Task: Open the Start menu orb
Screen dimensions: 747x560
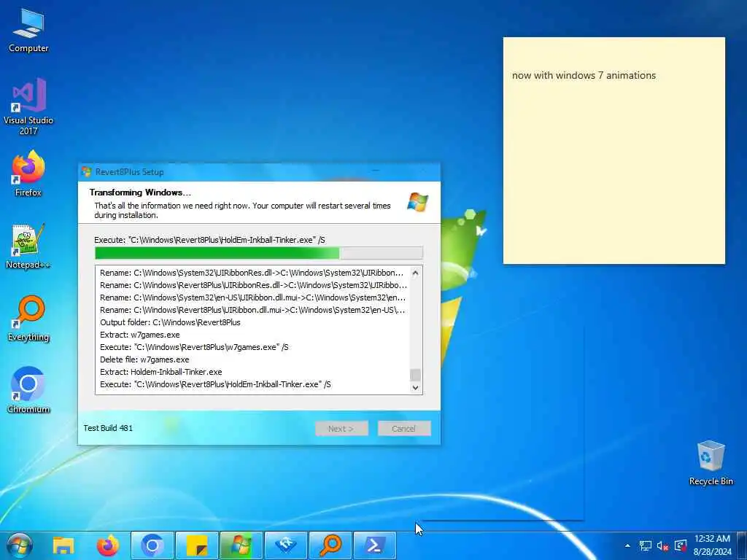Action: pyautogui.click(x=20, y=545)
